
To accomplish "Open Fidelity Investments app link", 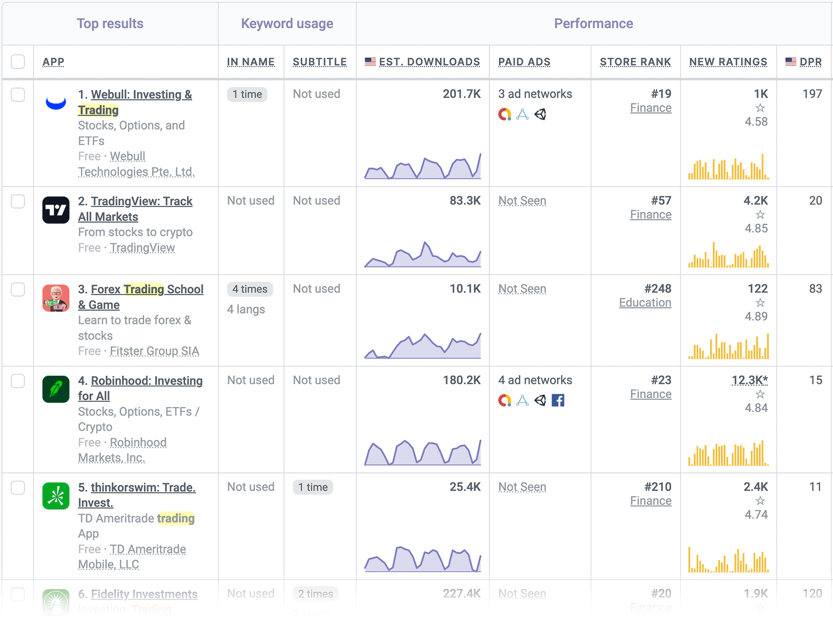I will pyautogui.click(x=144, y=594).
